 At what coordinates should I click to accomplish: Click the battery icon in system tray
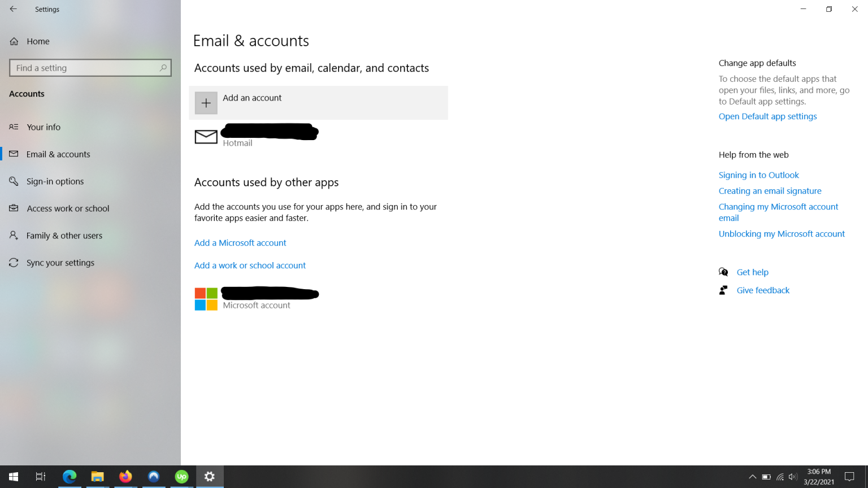[x=767, y=477]
